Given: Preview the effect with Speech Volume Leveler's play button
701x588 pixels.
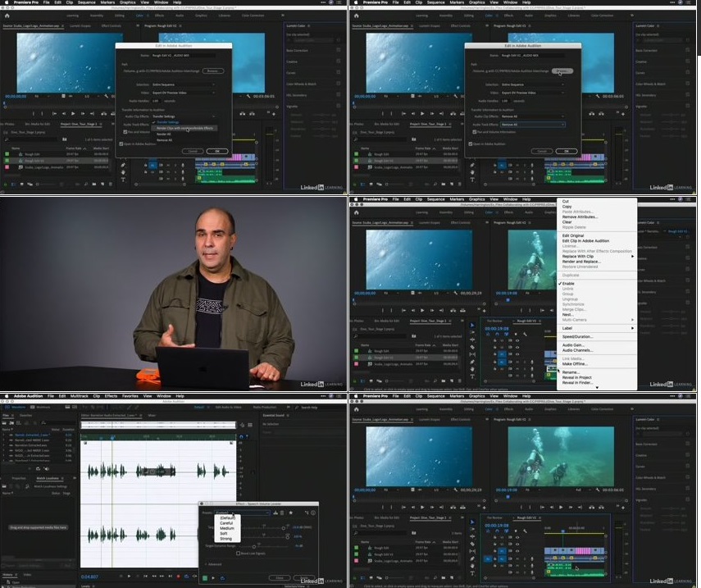Looking at the screenshot, I should click(x=213, y=578).
